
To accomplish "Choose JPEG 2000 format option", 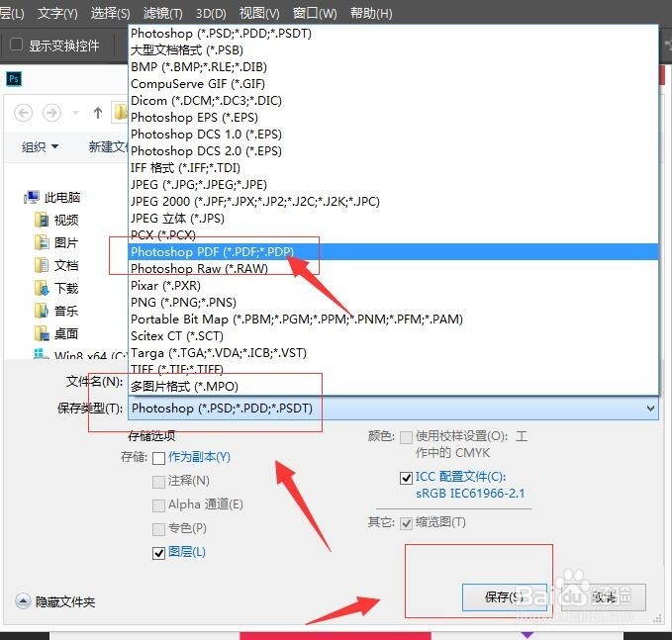I will [393, 202].
